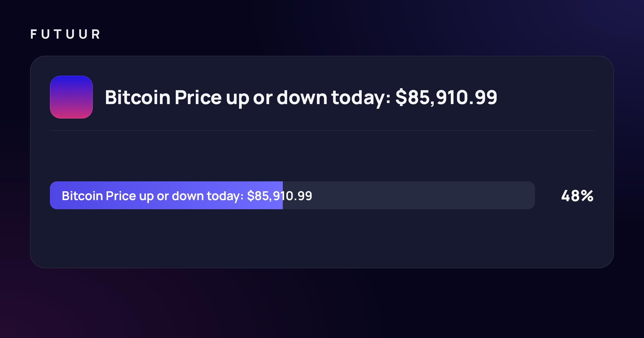Click the 48% probability value

tap(577, 196)
